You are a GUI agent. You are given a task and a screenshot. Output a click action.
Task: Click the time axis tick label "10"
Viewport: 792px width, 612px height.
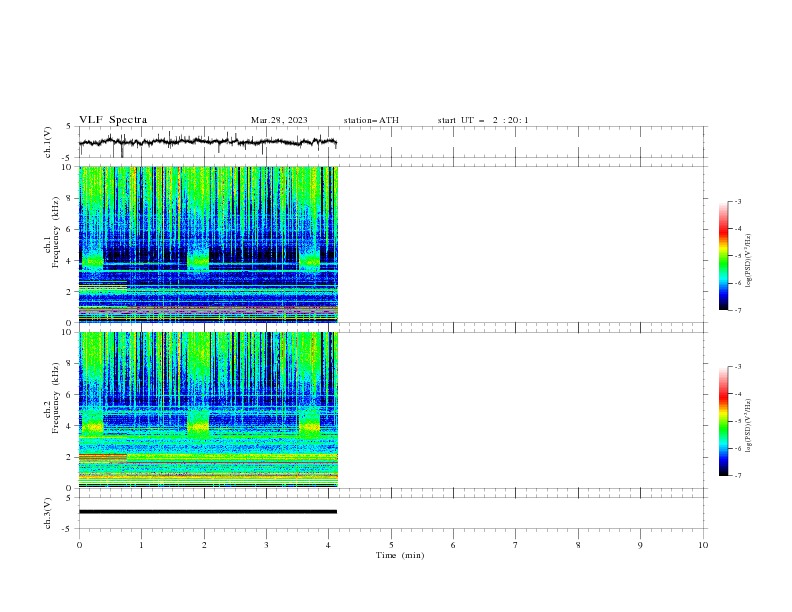point(703,545)
